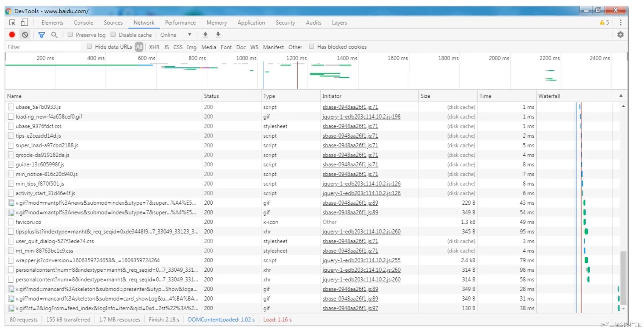This screenshot has width=644, height=329.
Task: Click the request list vertical scrollbar thumb
Action: coord(623,278)
